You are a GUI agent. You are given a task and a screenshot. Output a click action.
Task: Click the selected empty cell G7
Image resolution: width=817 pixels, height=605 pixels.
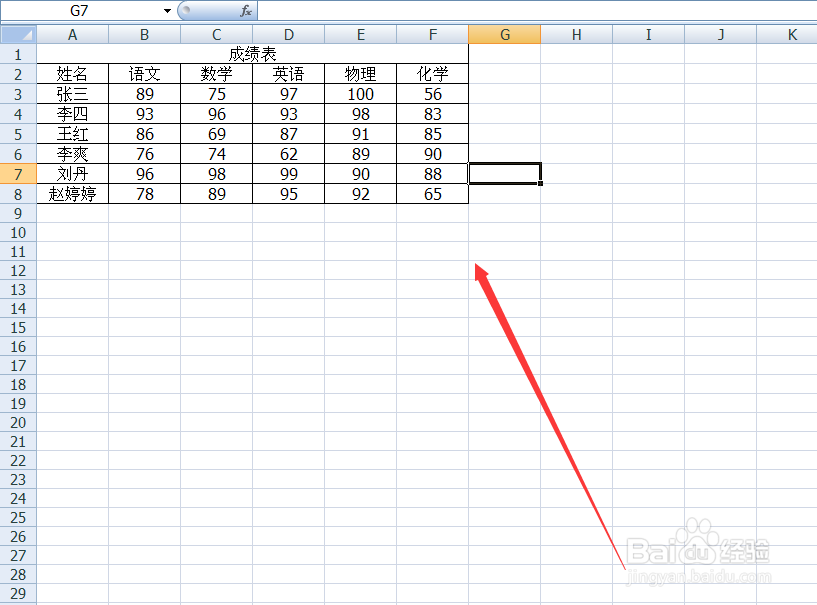point(504,174)
